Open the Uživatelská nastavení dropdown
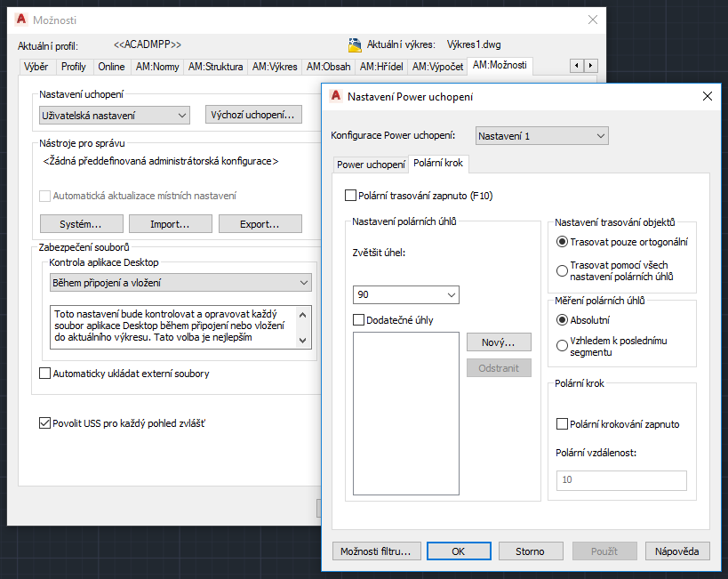 click(116, 115)
